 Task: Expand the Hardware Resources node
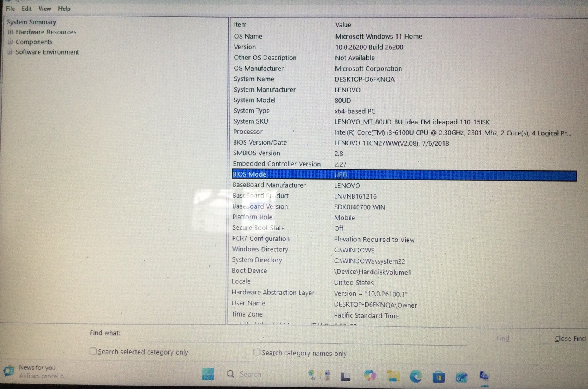(x=10, y=32)
